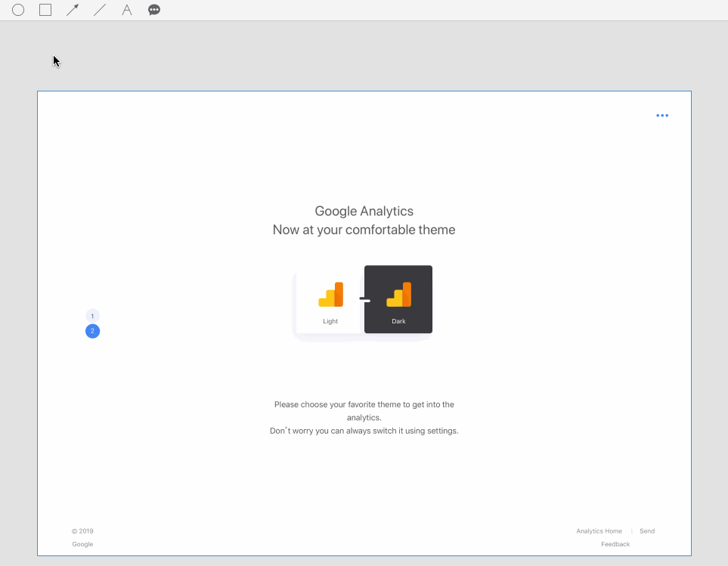
Task: Select the text annotation tool
Action: pos(127,10)
